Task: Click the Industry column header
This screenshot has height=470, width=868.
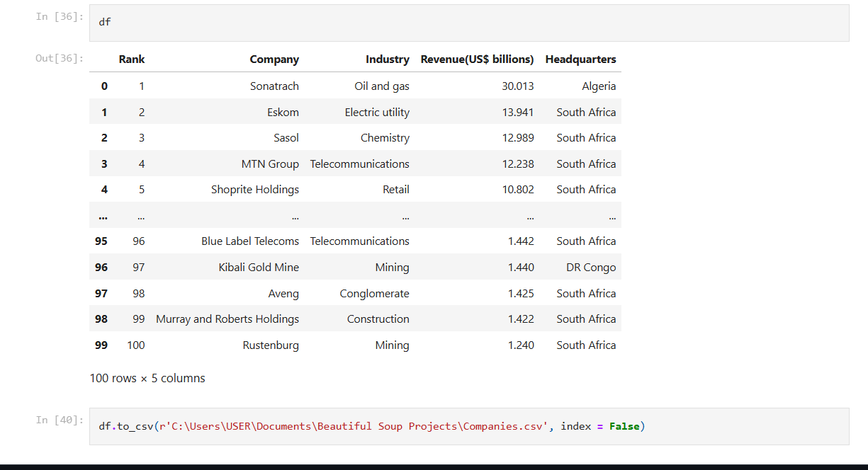Action: pyautogui.click(x=388, y=59)
